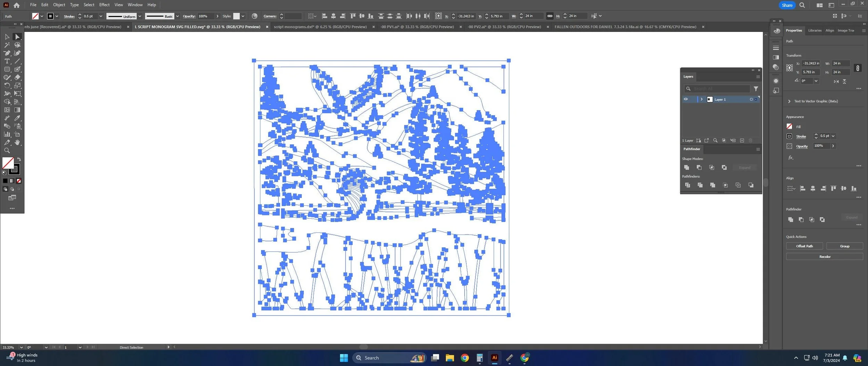Viewport: 868px width, 366px height.
Task: Open the Stroke weight dropdown in Appearance
Action: click(x=833, y=136)
